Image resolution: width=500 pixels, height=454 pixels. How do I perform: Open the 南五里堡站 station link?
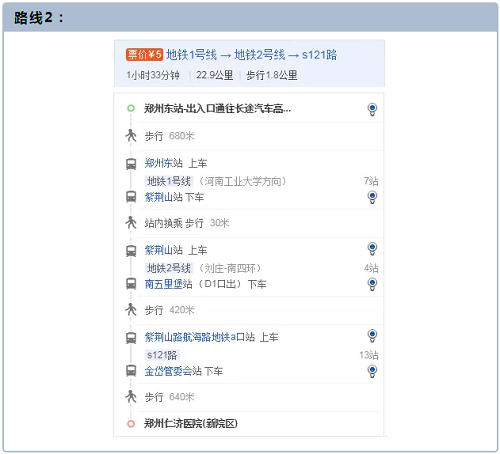[168, 284]
